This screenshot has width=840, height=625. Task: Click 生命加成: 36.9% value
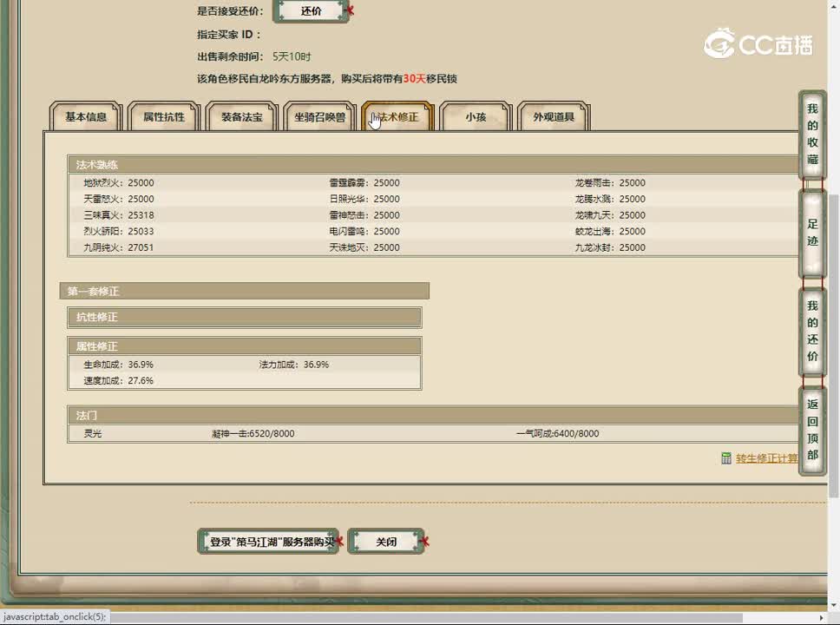(x=118, y=365)
